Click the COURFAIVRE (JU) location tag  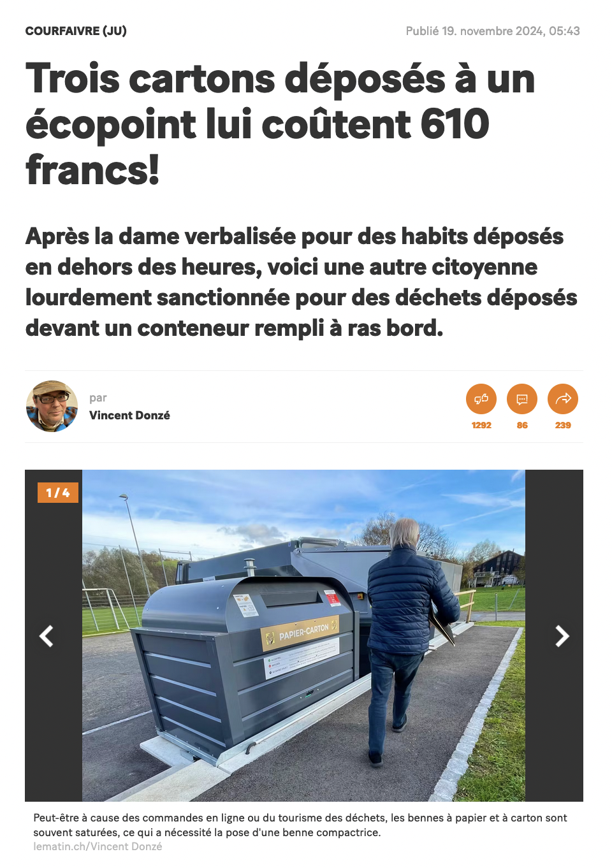[x=76, y=31]
